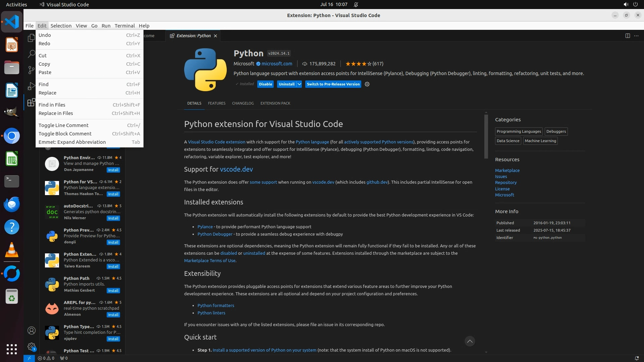This screenshot has width=644, height=362.
Task: Open the Uninstall dropdown arrow
Action: click(x=299, y=84)
